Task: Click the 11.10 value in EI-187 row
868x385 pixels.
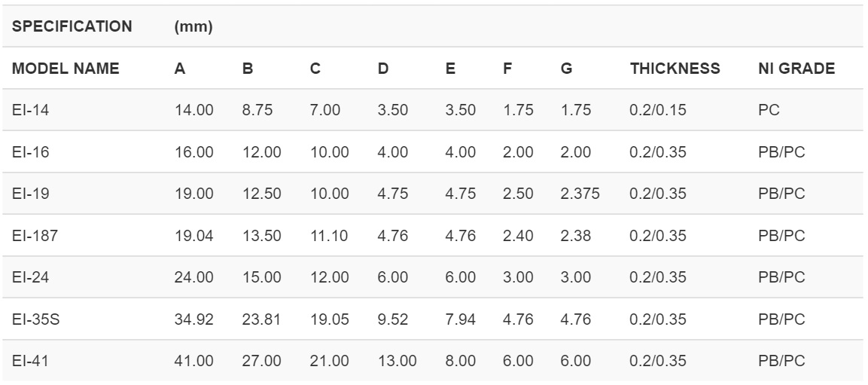Action: (329, 235)
